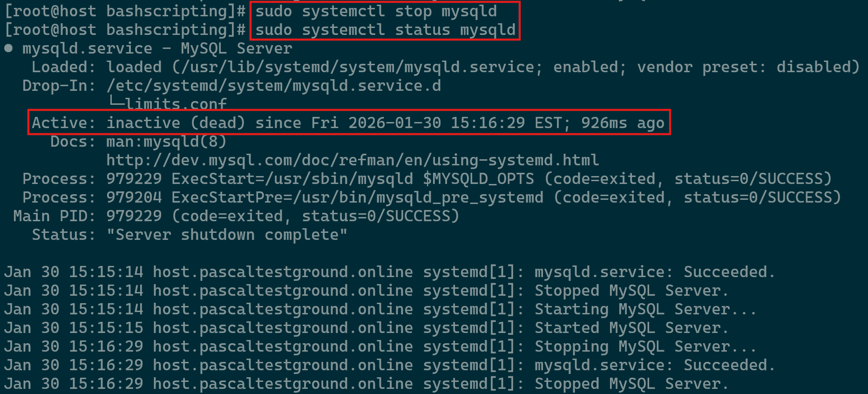The height and width of the screenshot is (394, 868).
Task: Click the gray service status dot
Action: click(x=8, y=48)
